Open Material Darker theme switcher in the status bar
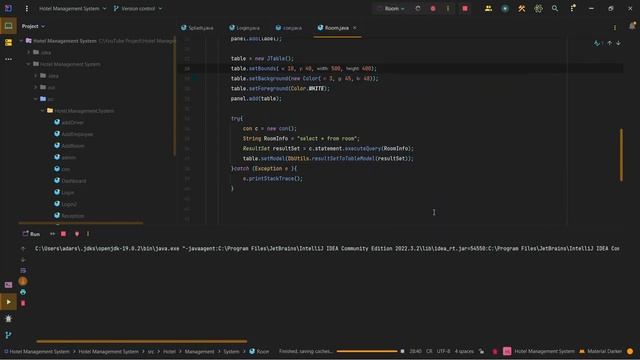 600,351
